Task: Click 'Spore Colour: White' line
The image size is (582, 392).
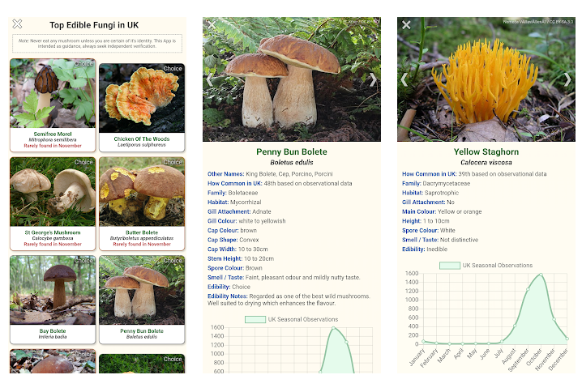Action: tap(429, 230)
